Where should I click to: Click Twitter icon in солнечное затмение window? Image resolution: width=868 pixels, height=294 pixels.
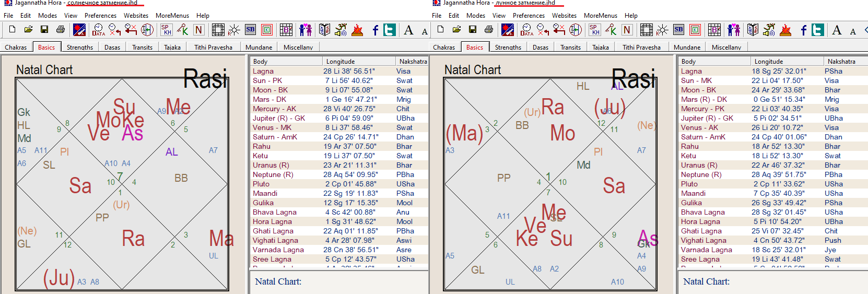tap(390, 30)
